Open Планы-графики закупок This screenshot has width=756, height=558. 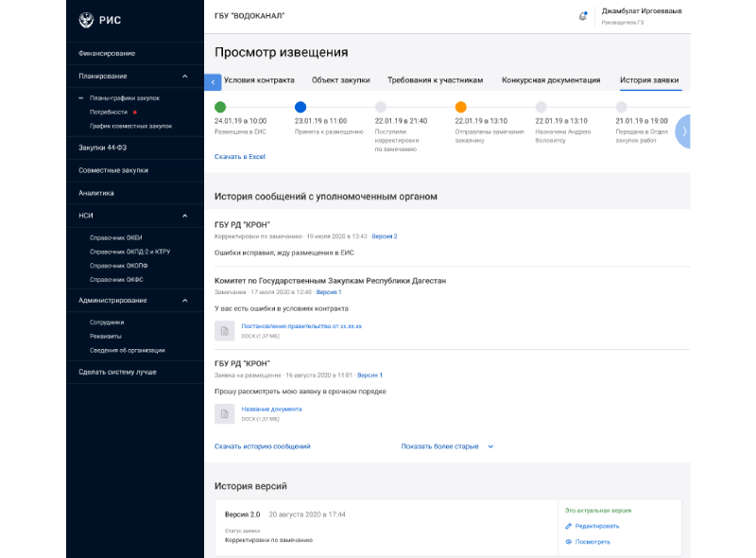pyautogui.click(x=125, y=98)
